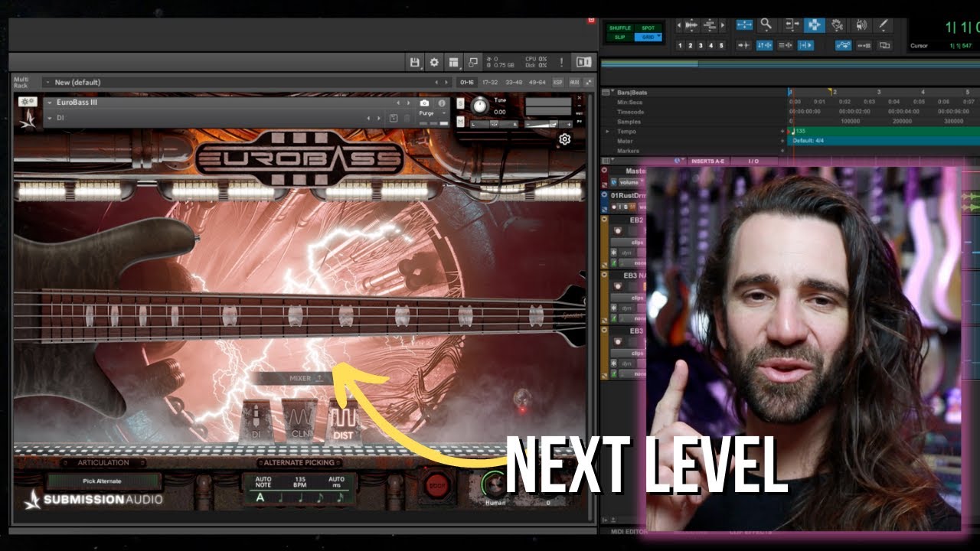Open ruler view selector beside Bars|Beats
980x551 pixels.
pos(608,92)
